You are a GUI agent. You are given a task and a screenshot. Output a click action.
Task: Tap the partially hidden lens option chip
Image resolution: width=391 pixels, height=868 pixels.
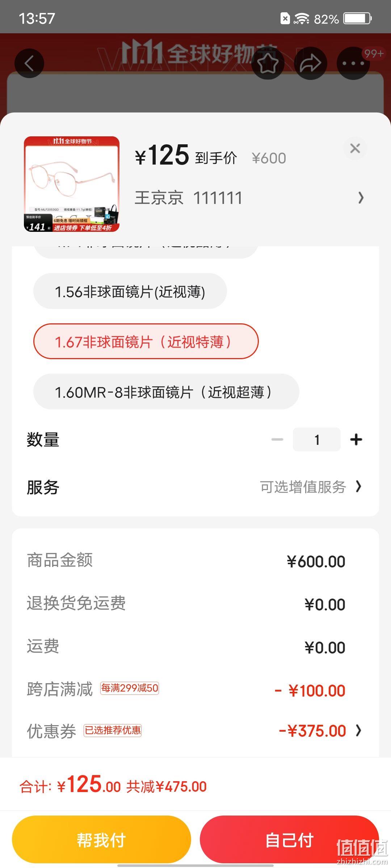pos(146,252)
